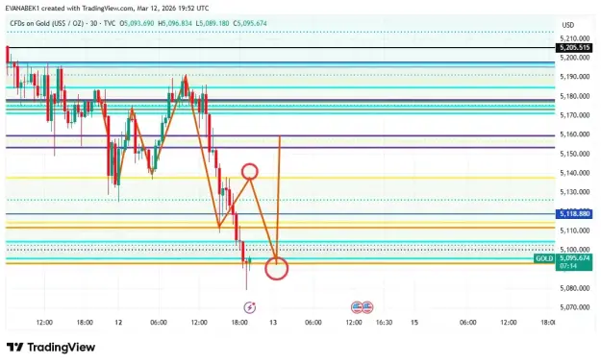The image size is (601, 364).
Task: Click the 5,190.000 price axis label
Action: coord(574,77)
